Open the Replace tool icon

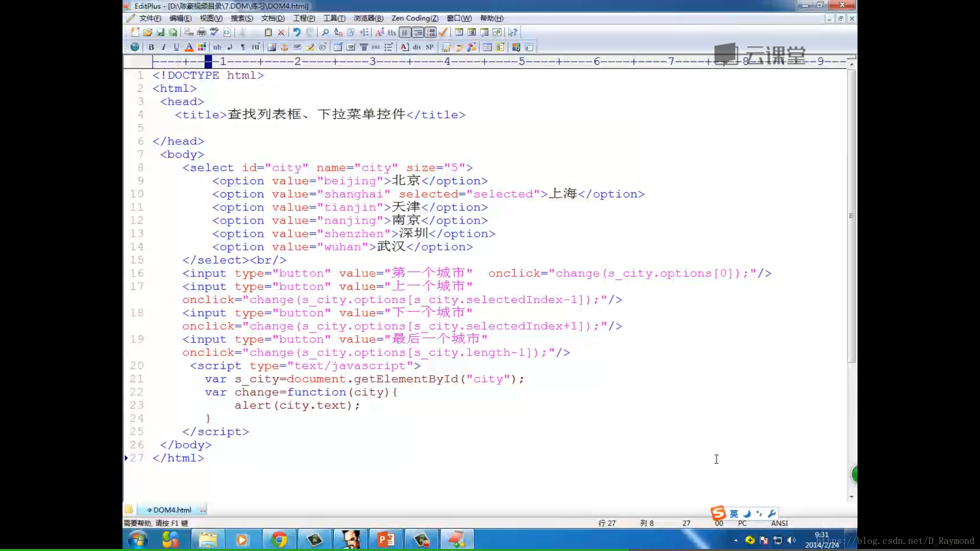[338, 32]
